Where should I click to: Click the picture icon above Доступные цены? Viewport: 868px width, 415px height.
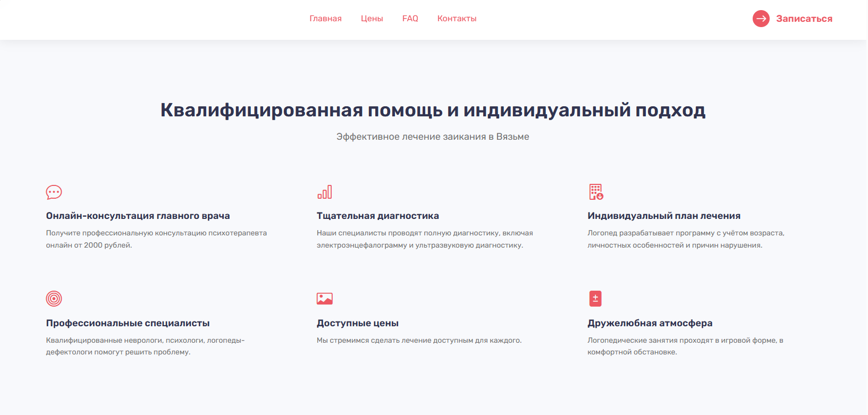pos(324,299)
